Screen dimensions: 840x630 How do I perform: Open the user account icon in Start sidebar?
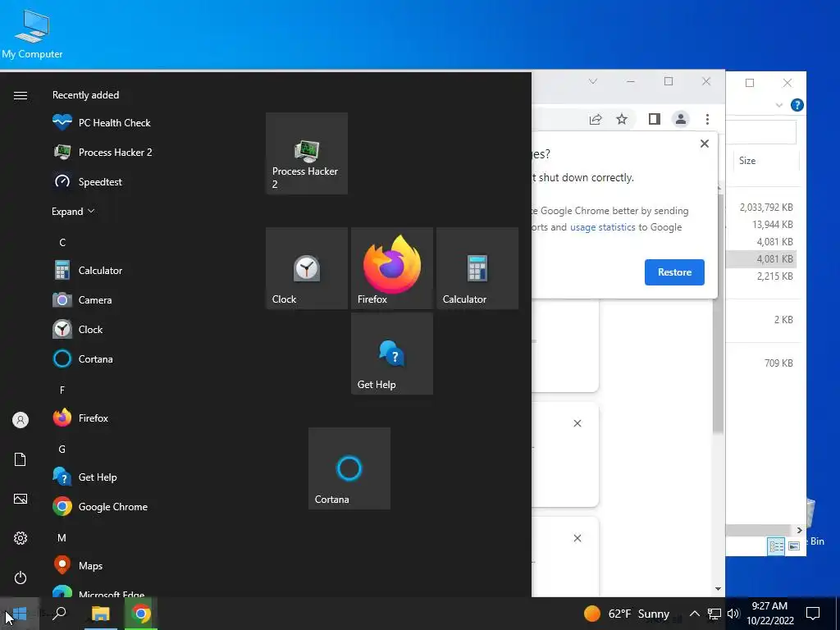click(x=21, y=420)
